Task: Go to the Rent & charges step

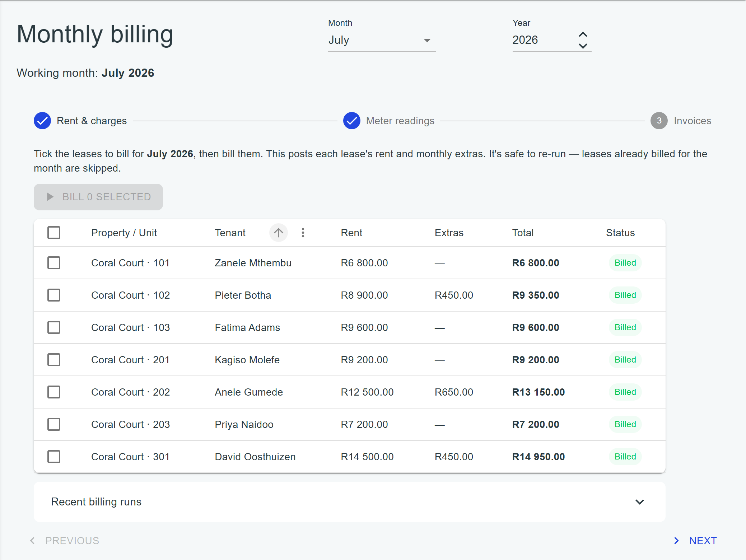Action: pyautogui.click(x=80, y=121)
